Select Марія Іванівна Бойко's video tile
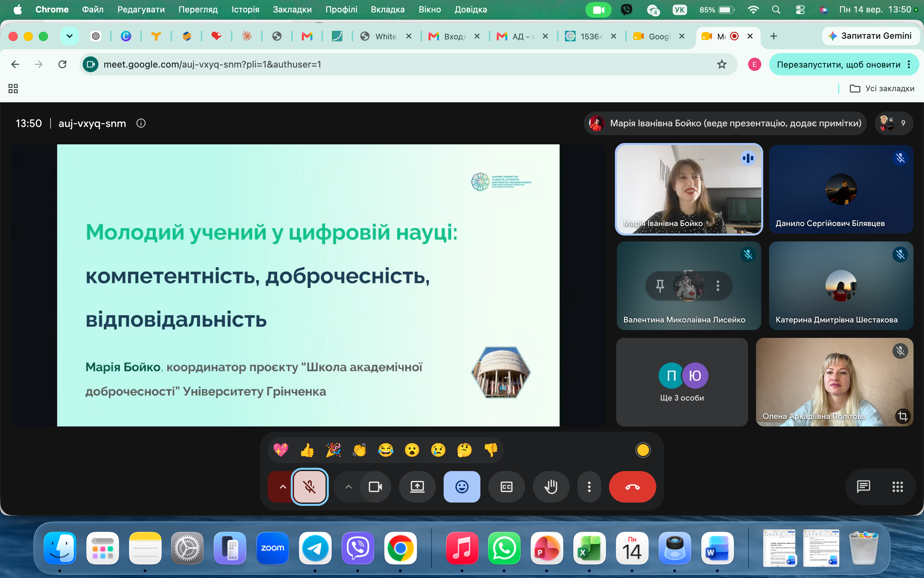Screen dimensions: 924x578 (688, 189)
